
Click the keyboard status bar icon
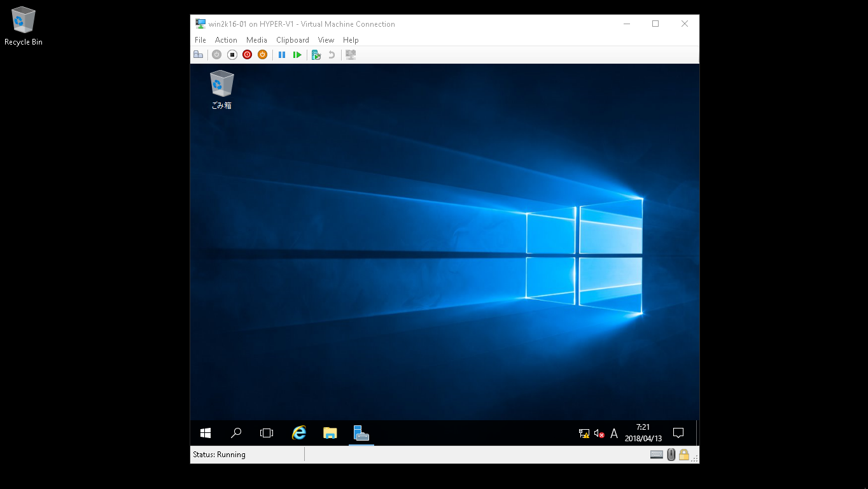point(657,455)
